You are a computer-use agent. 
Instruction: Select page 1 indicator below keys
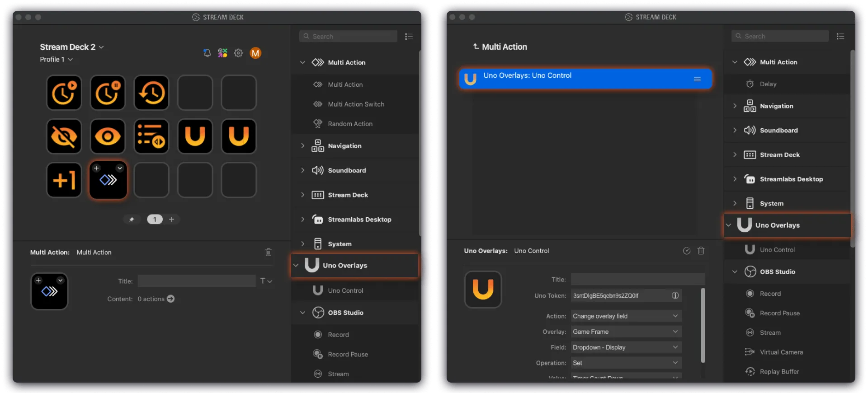click(x=155, y=220)
